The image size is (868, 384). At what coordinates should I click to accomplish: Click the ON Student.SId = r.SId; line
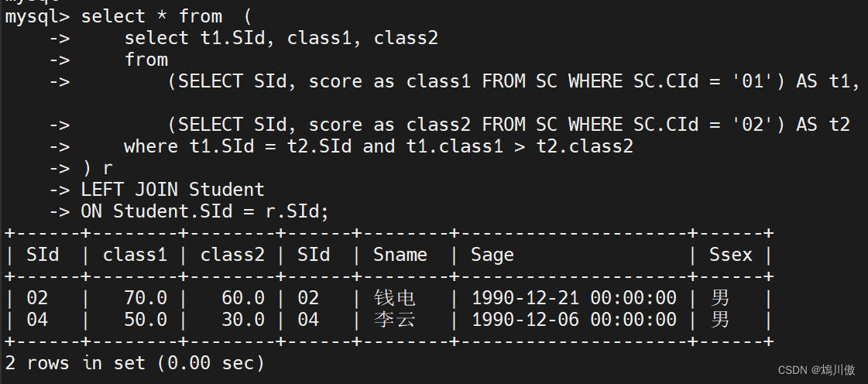(204, 211)
